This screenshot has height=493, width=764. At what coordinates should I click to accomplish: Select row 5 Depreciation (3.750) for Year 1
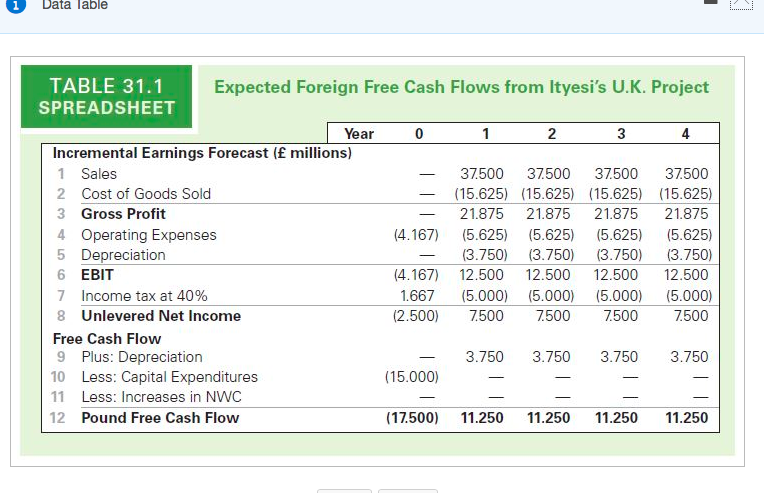485,255
